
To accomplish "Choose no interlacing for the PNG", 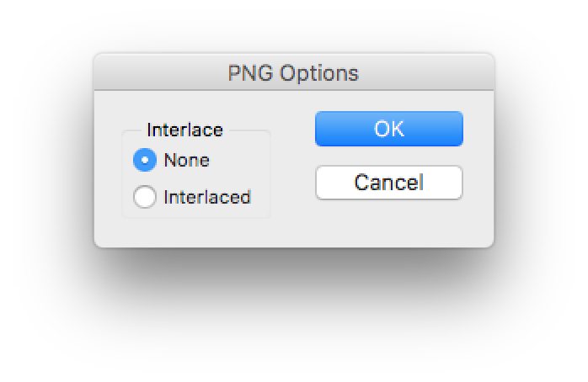I will coord(145,160).
